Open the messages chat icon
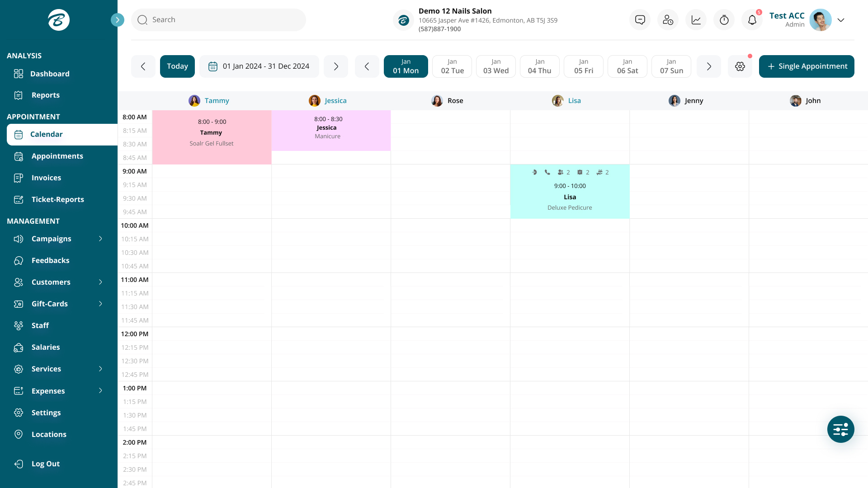Viewport: 868px width, 488px height. tap(640, 19)
